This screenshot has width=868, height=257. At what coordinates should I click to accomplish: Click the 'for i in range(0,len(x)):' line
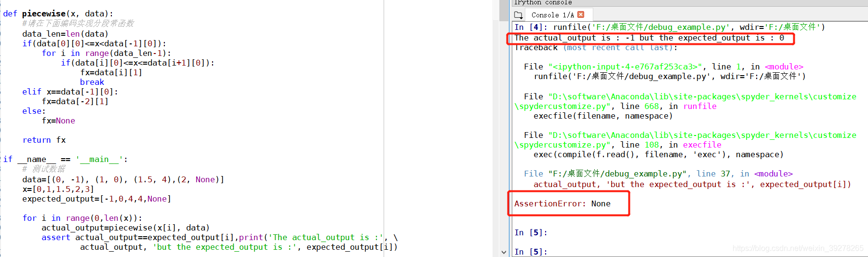82,218
